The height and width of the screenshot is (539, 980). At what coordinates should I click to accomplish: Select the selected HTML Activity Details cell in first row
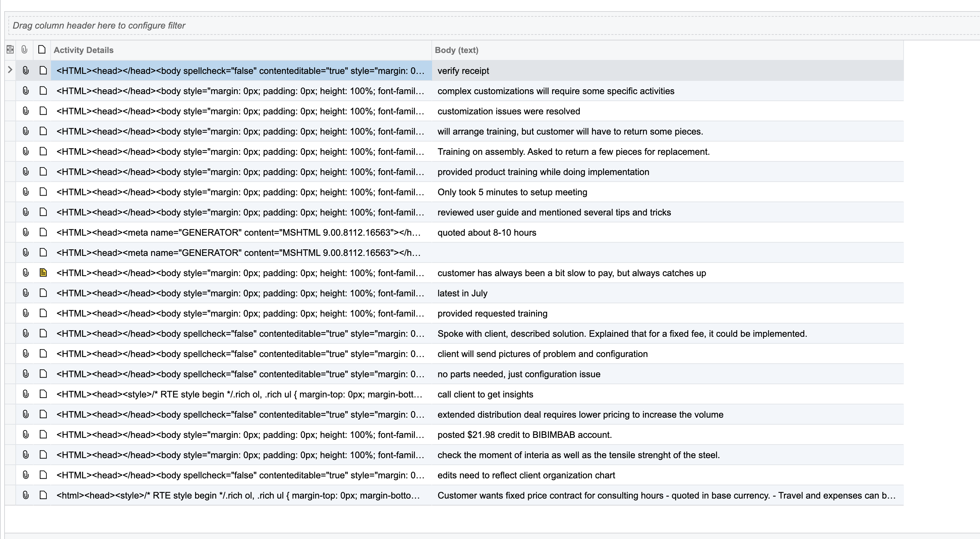click(240, 71)
